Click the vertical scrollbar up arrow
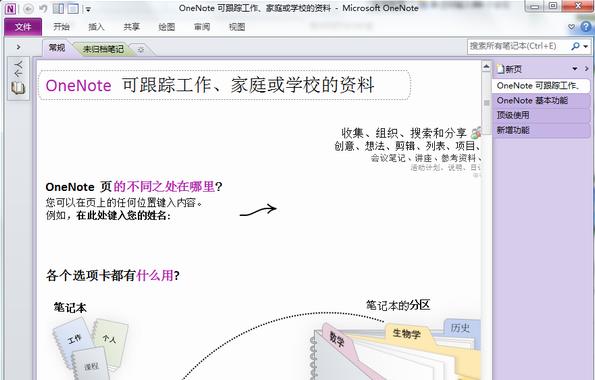The height and width of the screenshot is (380, 595). coord(486,67)
